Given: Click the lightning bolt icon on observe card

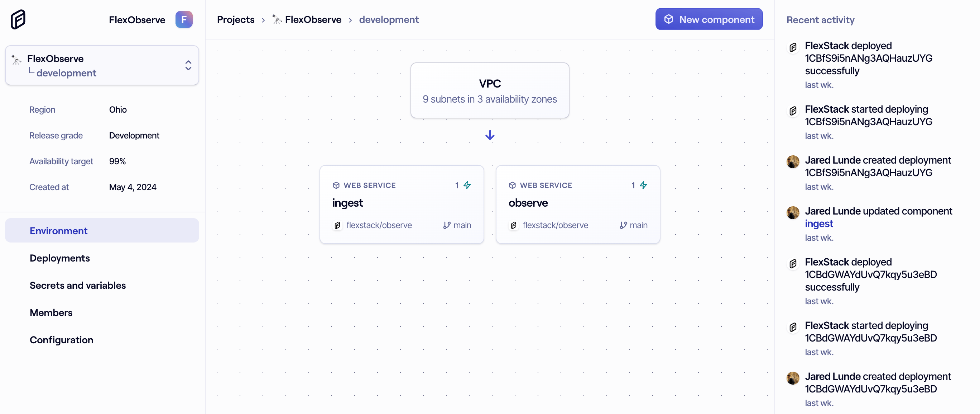Looking at the screenshot, I should [x=643, y=185].
